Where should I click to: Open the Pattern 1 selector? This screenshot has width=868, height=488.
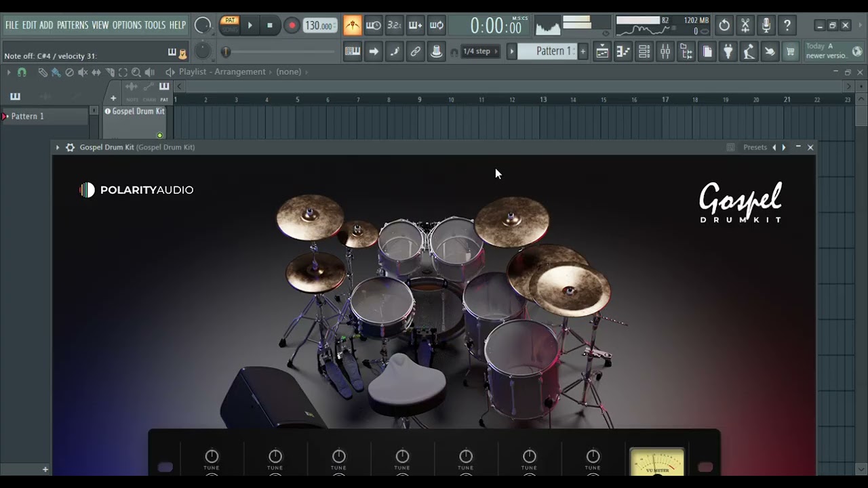[548, 52]
